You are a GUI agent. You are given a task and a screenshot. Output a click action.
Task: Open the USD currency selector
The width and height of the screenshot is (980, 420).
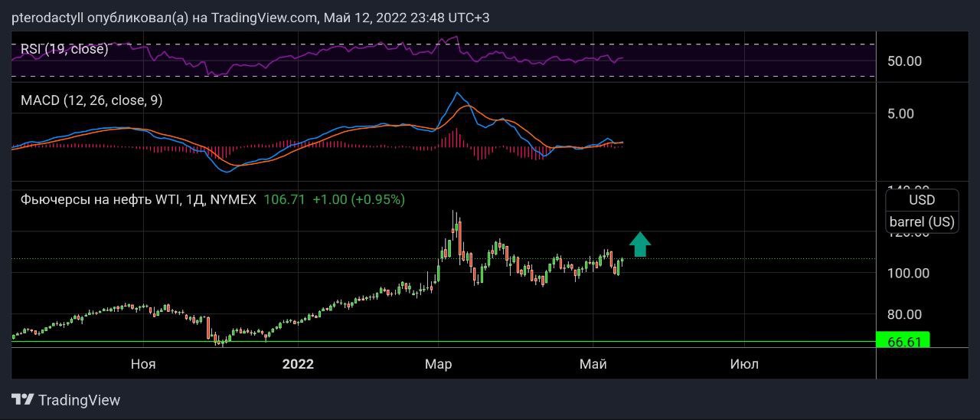click(x=921, y=200)
